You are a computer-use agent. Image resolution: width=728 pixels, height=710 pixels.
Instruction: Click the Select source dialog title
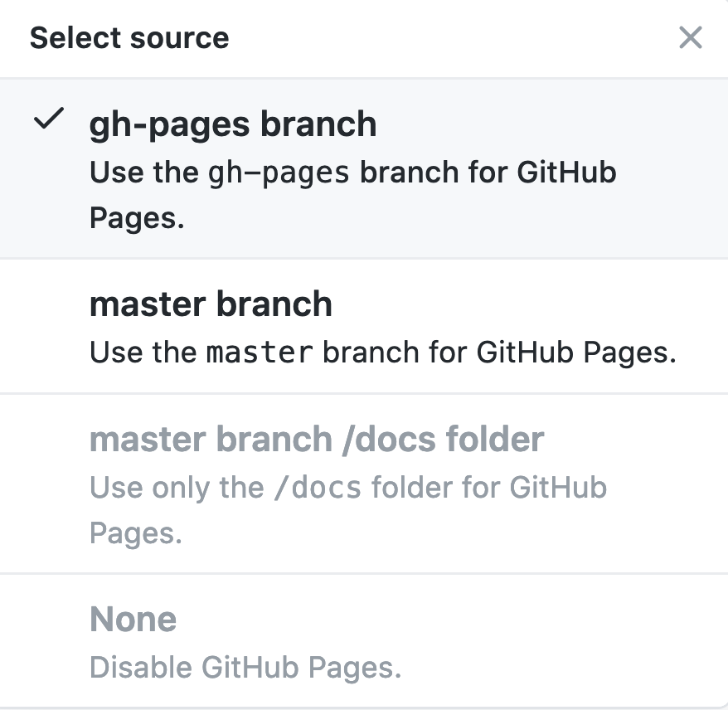[x=129, y=38]
